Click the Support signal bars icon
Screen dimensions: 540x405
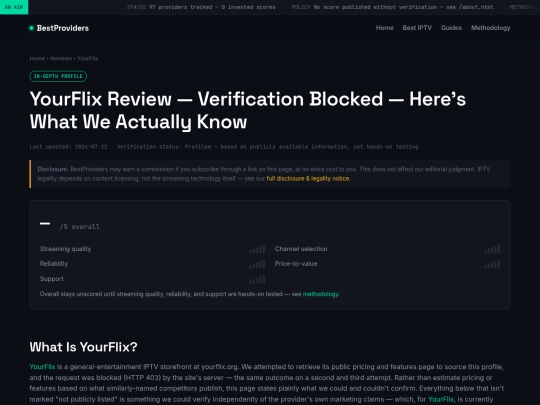tap(257, 279)
